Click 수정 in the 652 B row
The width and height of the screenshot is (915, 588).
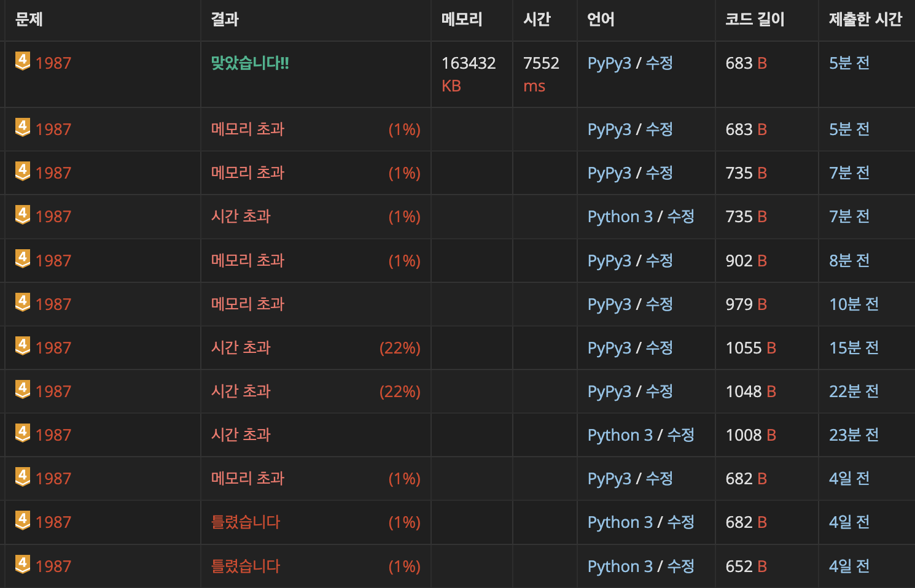[680, 567]
